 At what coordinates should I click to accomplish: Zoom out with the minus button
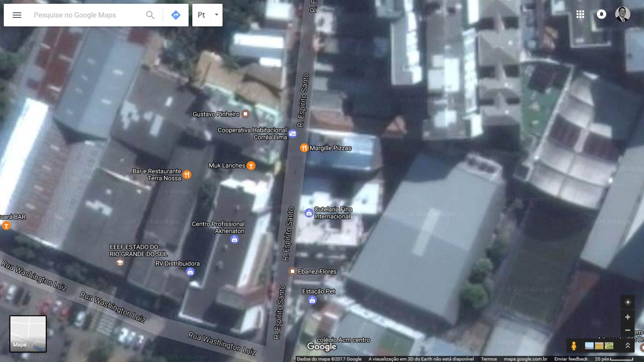[x=627, y=330]
